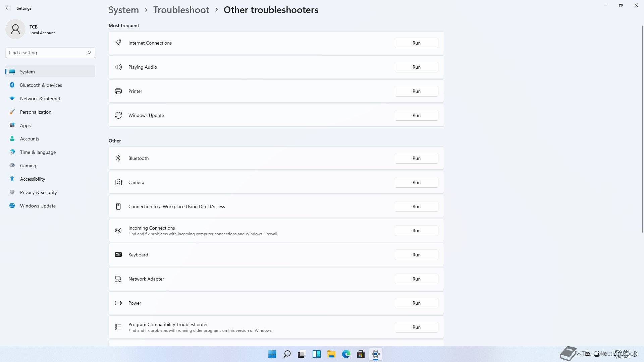644x362 pixels.
Task: Click the Internet Connections Wi-Fi icon
Action: point(118,43)
